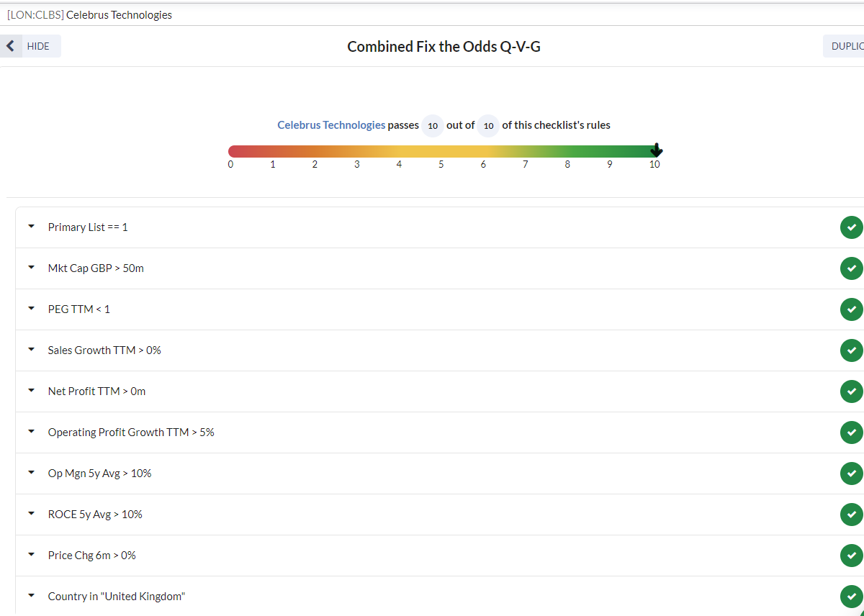Image resolution: width=864 pixels, height=616 pixels.
Task: Click green checkmark for Net Profit TTM rule
Action: coord(851,391)
